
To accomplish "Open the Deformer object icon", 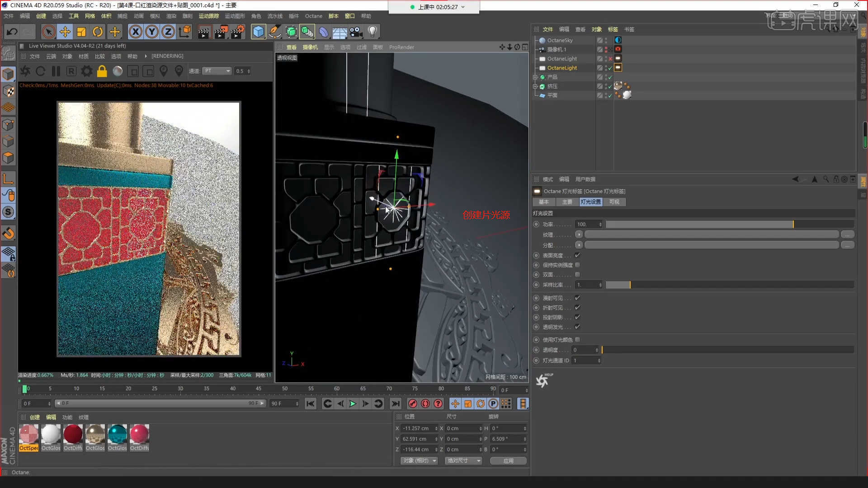I will (323, 32).
